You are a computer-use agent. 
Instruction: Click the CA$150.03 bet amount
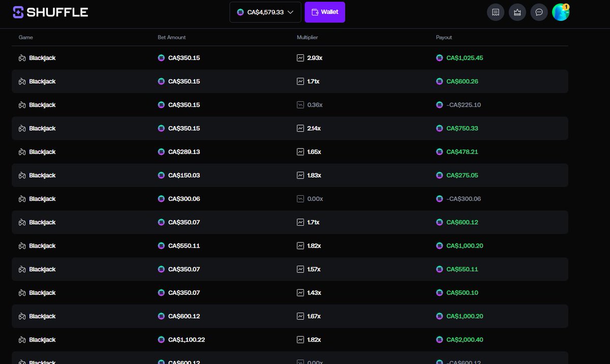click(184, 175)
